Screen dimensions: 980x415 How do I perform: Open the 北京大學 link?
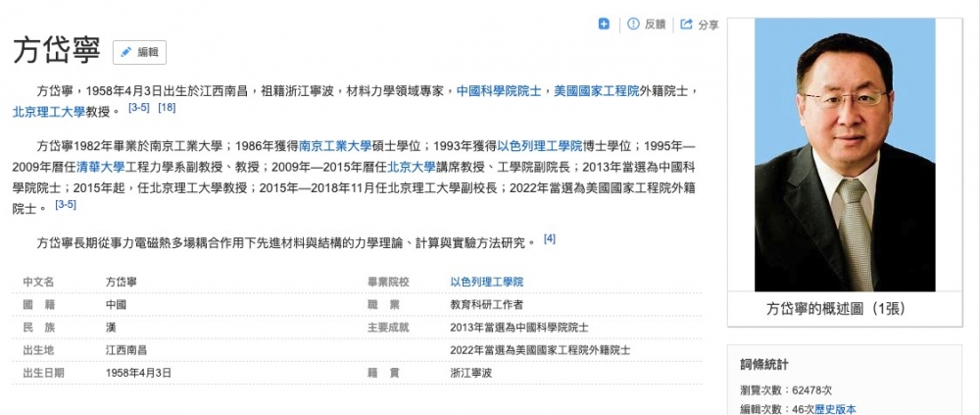[x=412, y=168]
